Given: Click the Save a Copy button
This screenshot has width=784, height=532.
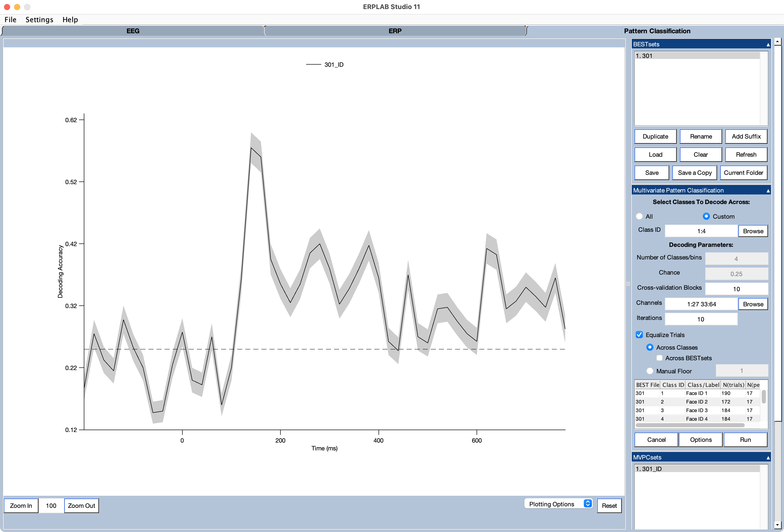Looking at the screenshot, I should [x=695, y=173].
